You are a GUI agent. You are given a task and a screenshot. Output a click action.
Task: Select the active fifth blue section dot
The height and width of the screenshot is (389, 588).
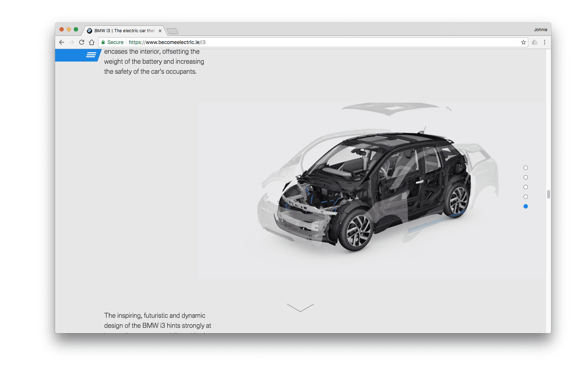click(x=526, y=206)
